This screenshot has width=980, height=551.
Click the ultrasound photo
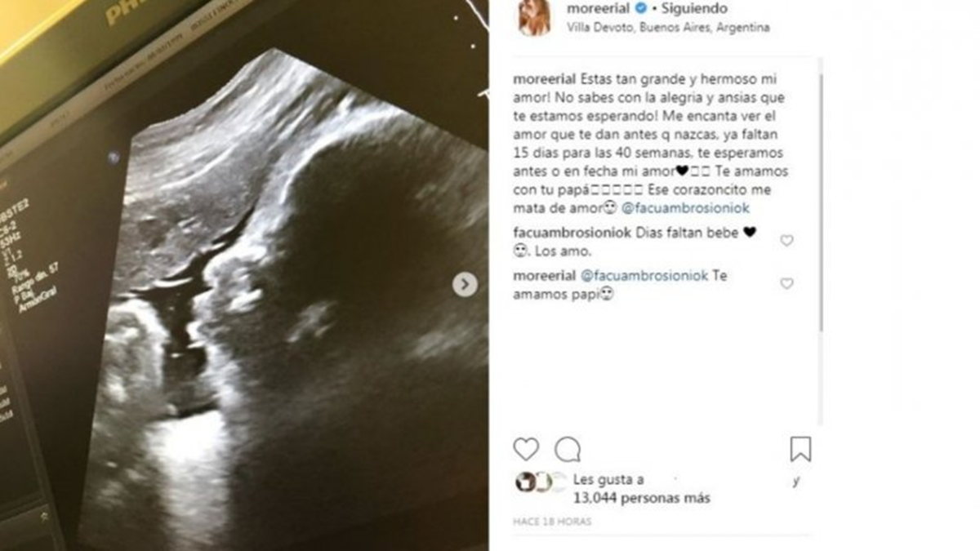(244, 275)
